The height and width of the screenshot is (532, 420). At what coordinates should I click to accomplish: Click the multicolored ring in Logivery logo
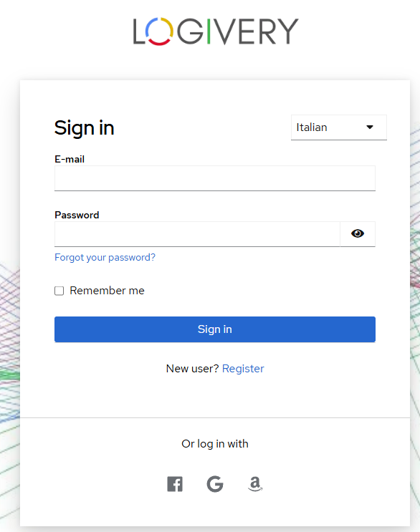point(160,32)
